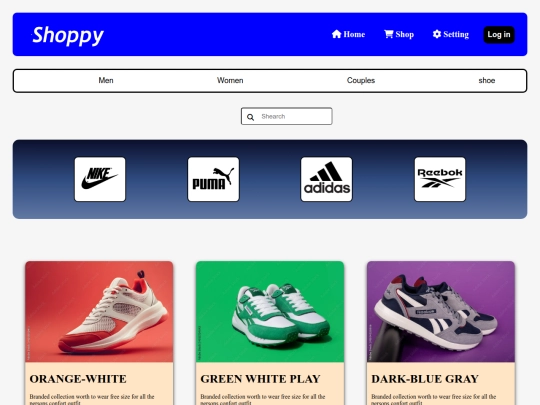Open the Dark-Blue Gray shoe image
This screenshot has width=540, height=405.
click(441, 311)
